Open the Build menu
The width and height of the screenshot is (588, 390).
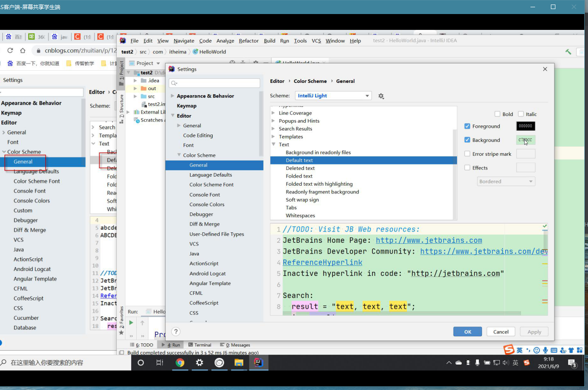pyautogui.click(x=269, y=41)
